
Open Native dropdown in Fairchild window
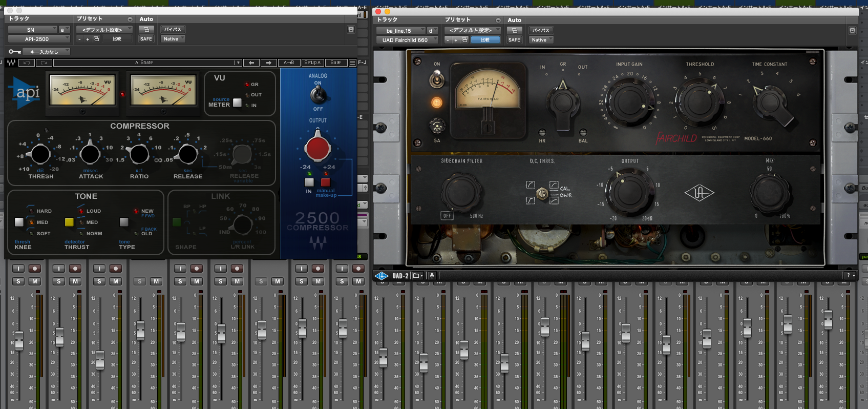[x=541, y=39]
